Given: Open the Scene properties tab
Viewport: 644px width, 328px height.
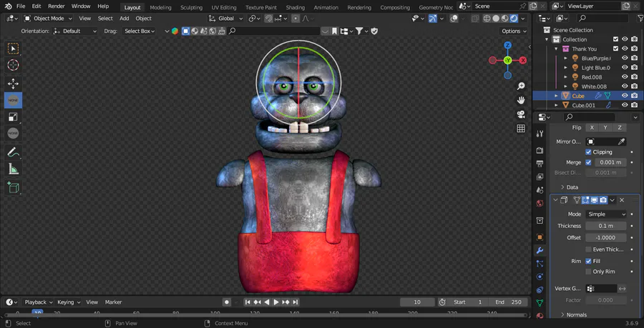Looking at the screenshot, I should pos(540,190).
